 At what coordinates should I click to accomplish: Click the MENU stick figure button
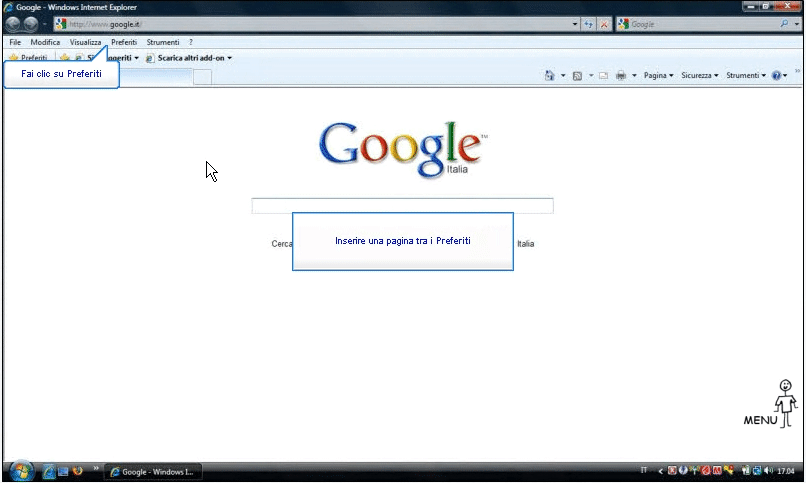pos(771,404)
